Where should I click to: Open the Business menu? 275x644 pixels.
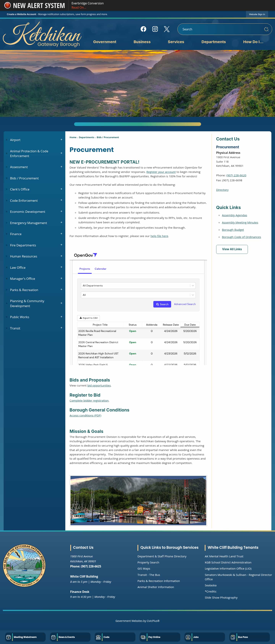(142, 42)
